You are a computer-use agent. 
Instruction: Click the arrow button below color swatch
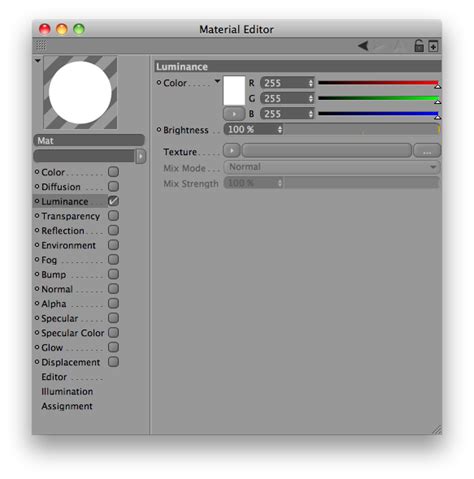pos(234,114)
